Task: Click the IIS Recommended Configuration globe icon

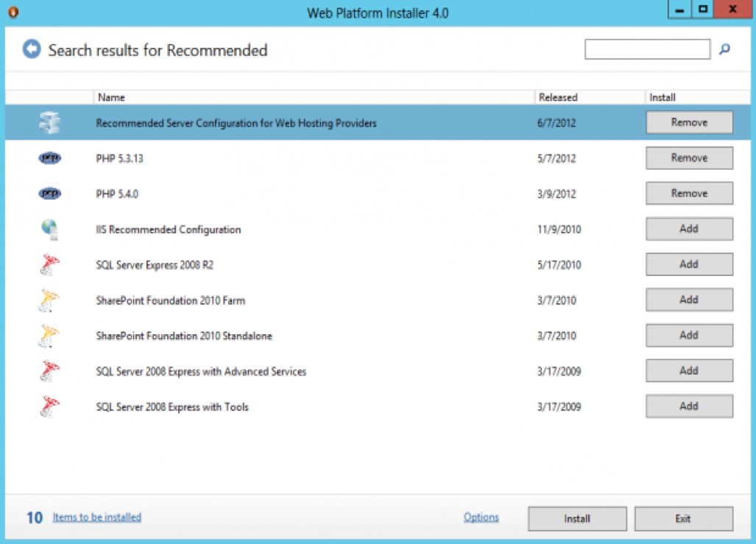Action: [49, 229]
